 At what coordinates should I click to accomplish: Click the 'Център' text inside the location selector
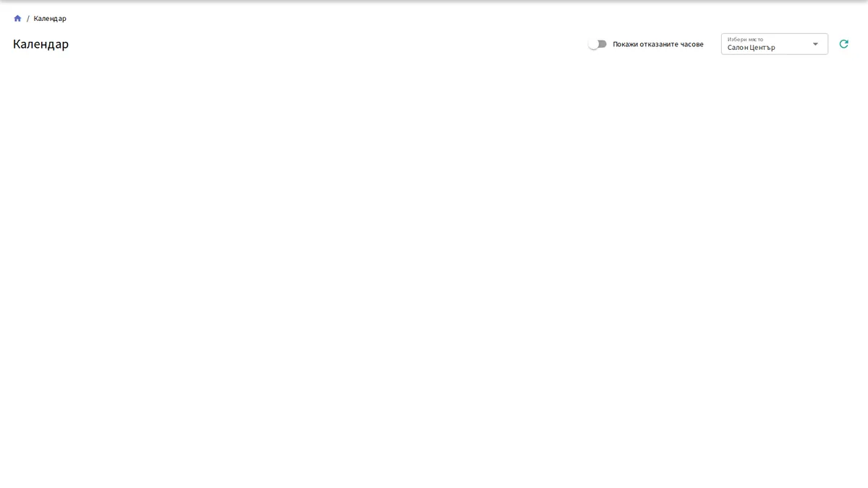click(x=762, y=48)
